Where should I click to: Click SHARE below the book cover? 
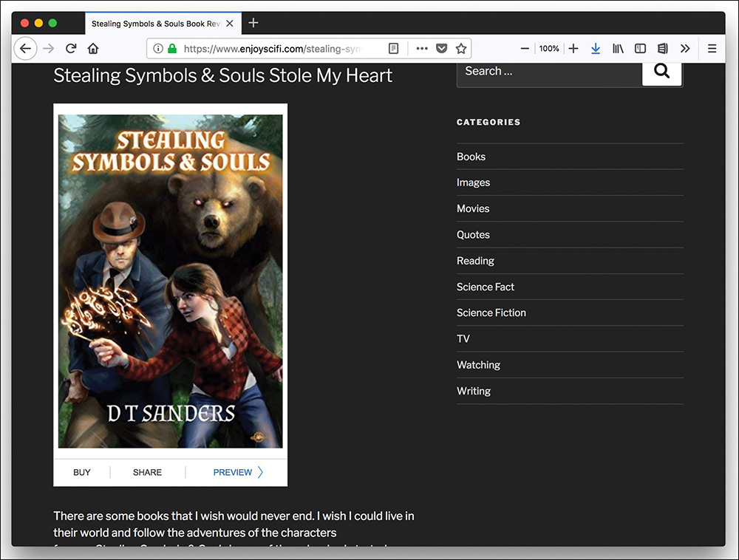[147, 472]
